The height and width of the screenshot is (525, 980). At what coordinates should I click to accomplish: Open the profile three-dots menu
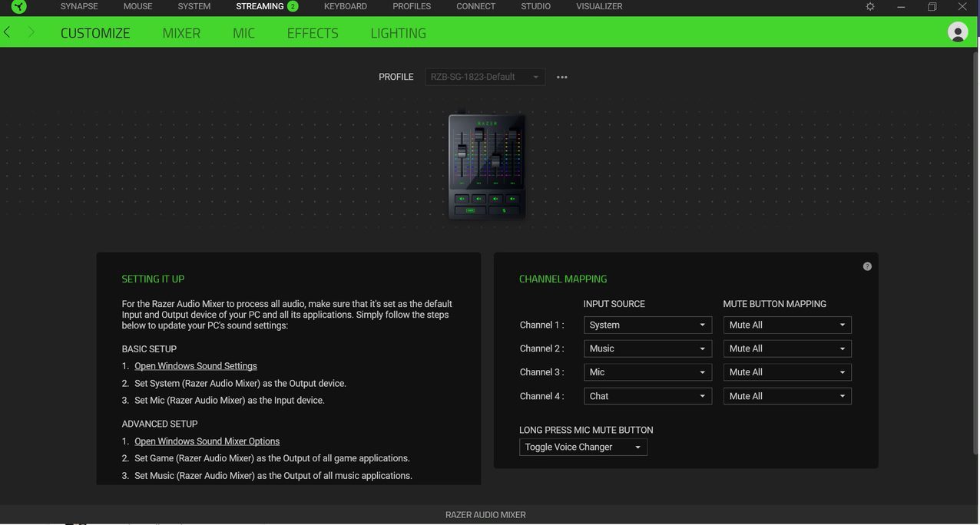pos(562,77)
